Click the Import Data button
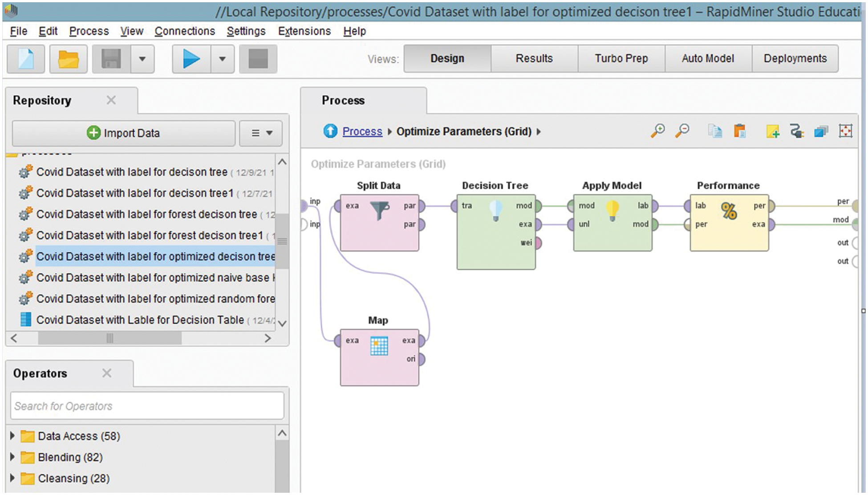 [x=123, y=133]
